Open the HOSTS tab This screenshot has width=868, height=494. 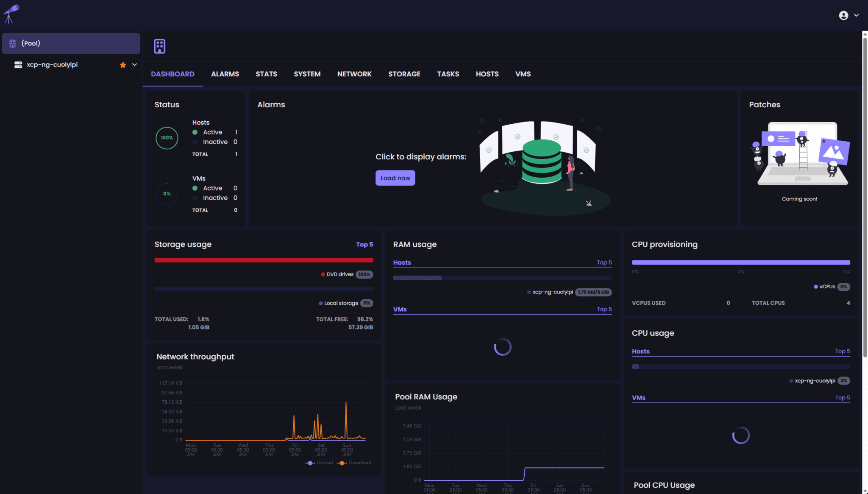click(x=487, y=74)
